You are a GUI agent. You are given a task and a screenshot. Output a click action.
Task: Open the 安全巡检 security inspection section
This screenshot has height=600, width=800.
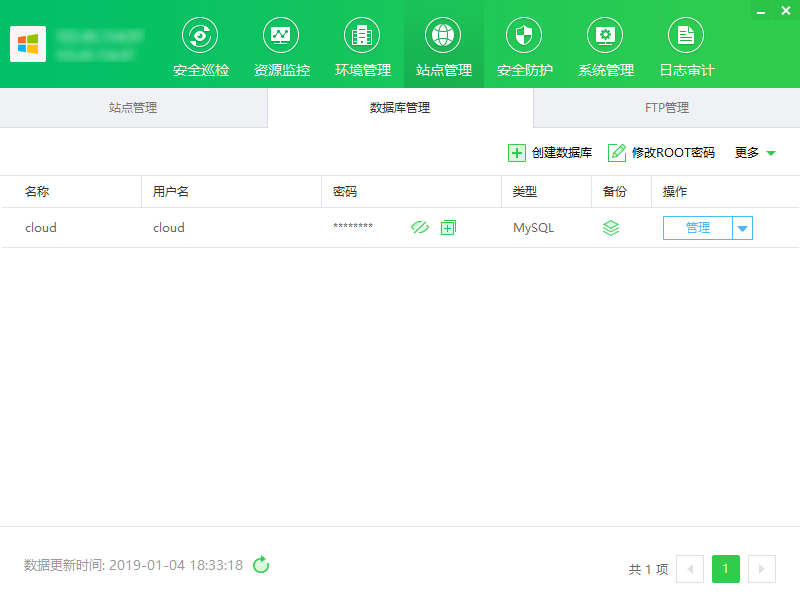tap(201, 47)
